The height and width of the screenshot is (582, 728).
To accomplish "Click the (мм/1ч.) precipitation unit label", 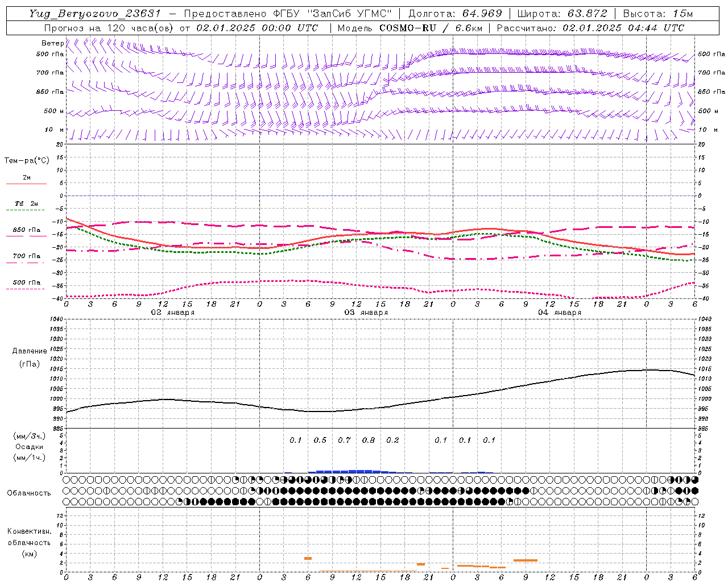I will (x=30, y=458).
